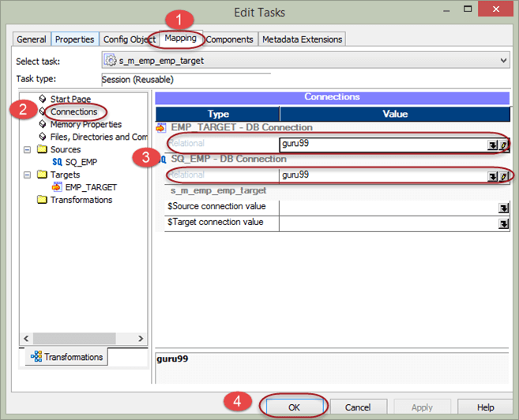Screen dimensions: 519x420
Task: Collapse the Sources folder in the tree
Action: pos(28,149)
